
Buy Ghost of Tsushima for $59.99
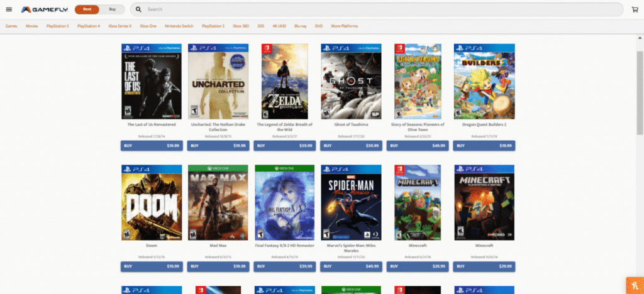(x=351, y=146)
